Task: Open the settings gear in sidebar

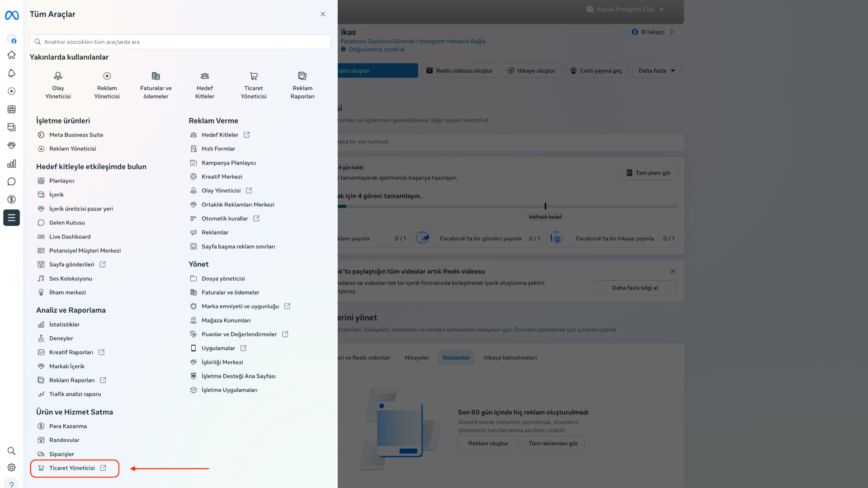Action: click(x=12, y=467)
